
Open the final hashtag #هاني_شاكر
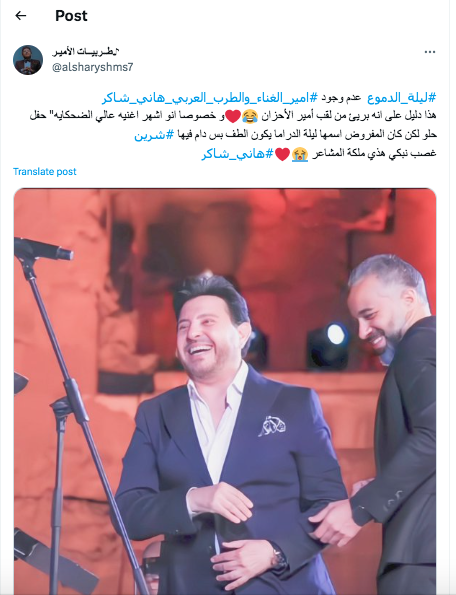(x=237, y=154)
